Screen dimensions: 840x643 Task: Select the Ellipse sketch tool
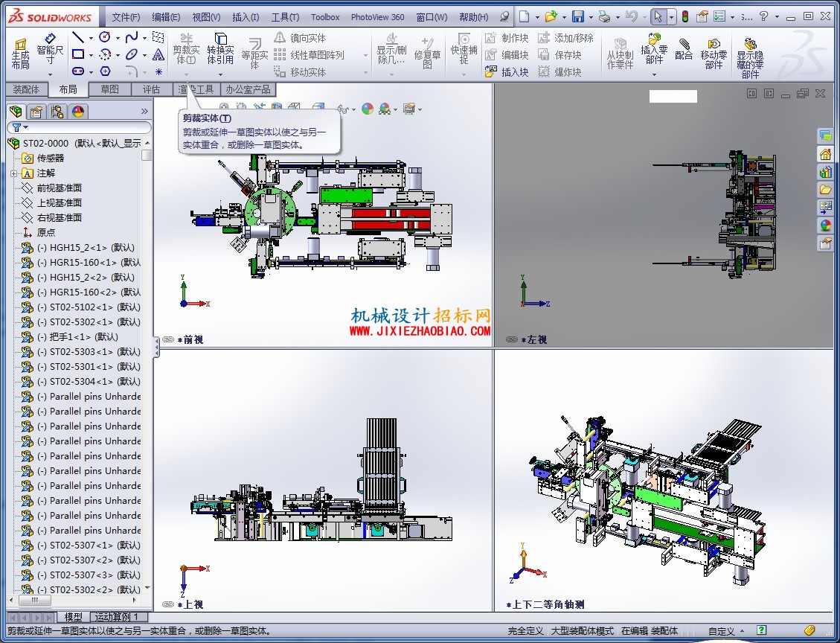pos(131,54)
